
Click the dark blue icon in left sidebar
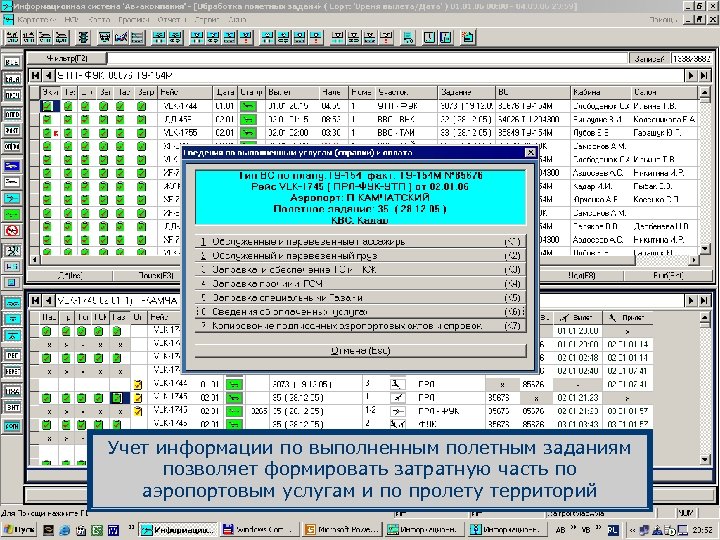pos(12,166)
